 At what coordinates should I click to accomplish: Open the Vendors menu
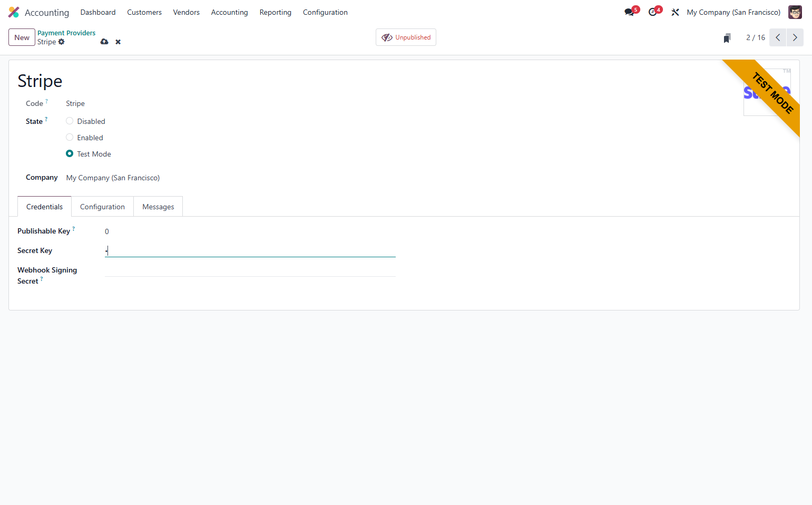[187, 12]
